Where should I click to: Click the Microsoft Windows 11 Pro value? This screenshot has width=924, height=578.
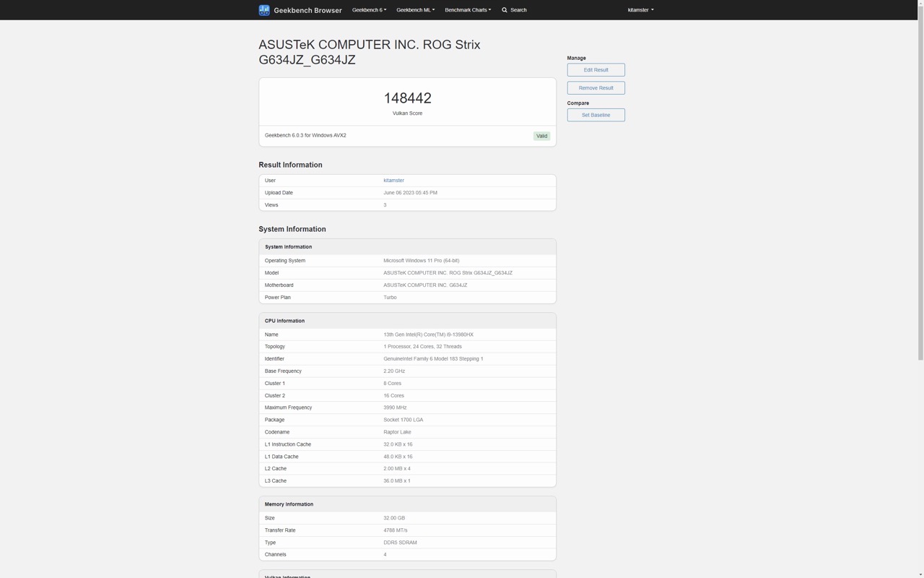[421, 261]
